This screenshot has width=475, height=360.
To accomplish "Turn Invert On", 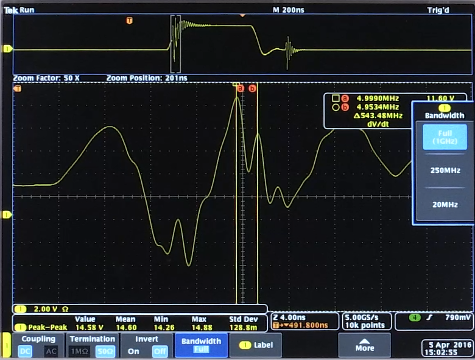I will pos(133,351).
